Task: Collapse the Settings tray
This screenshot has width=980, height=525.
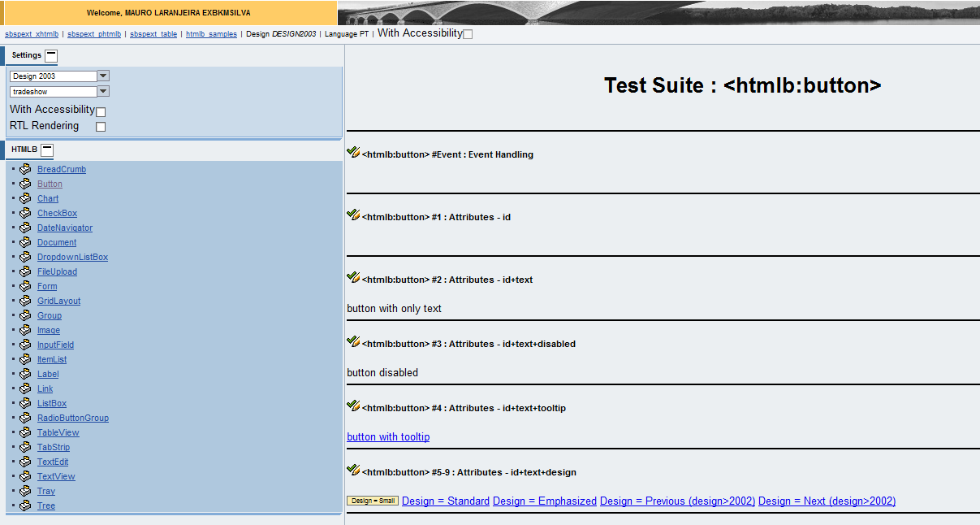Action: 51,56
